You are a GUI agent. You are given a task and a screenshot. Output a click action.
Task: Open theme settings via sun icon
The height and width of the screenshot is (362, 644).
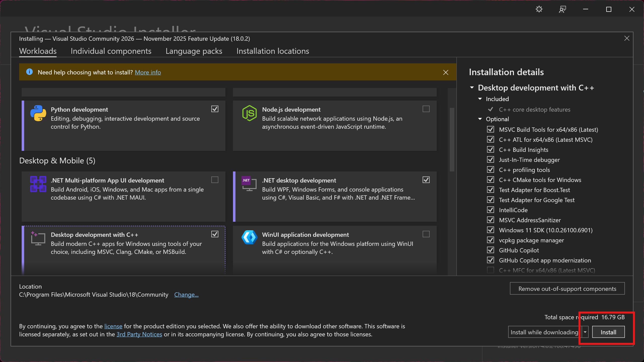(539, 10)
